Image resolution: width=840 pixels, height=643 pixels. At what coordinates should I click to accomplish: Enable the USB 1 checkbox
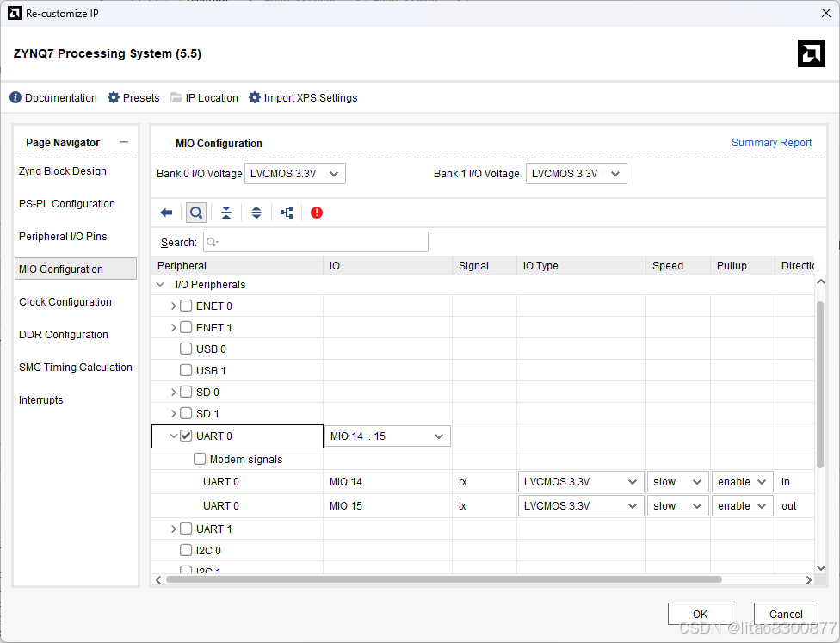point(186,370)
